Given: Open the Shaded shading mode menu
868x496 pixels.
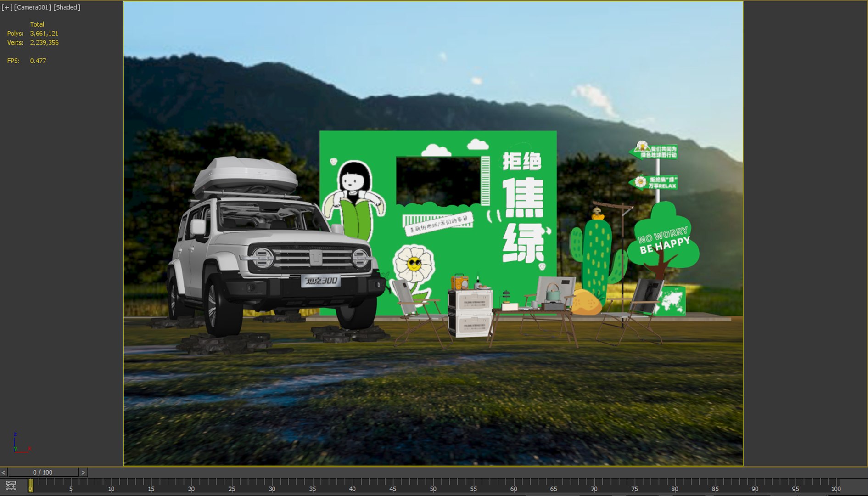Looking at the screenshot, I should [x=67, y=7].
